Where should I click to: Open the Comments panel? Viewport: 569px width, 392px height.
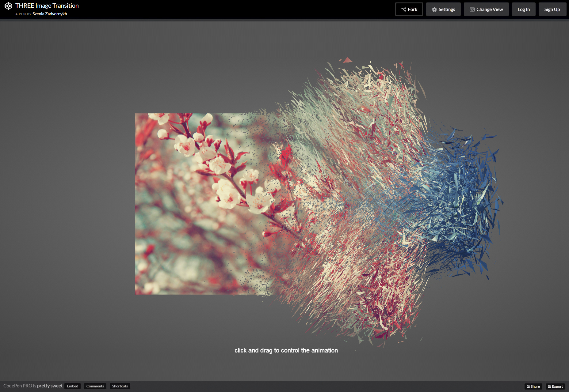[95, 386]
